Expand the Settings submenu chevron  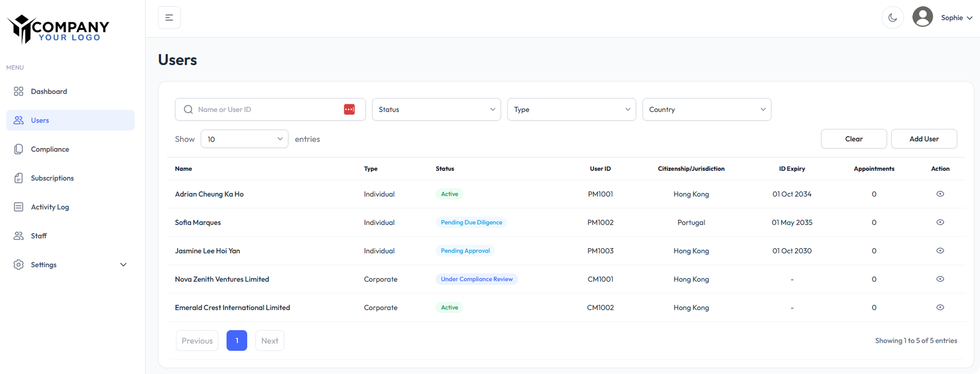(x=123, y=265)
